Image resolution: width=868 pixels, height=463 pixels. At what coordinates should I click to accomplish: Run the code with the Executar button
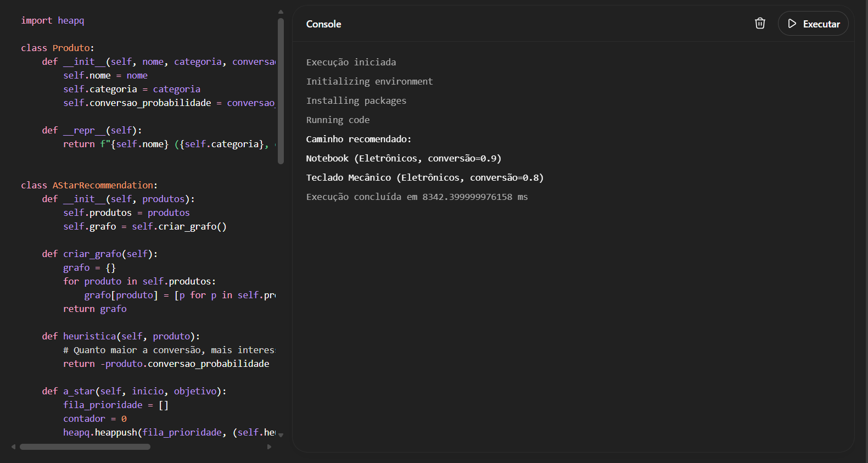click(x=813, y=24)
